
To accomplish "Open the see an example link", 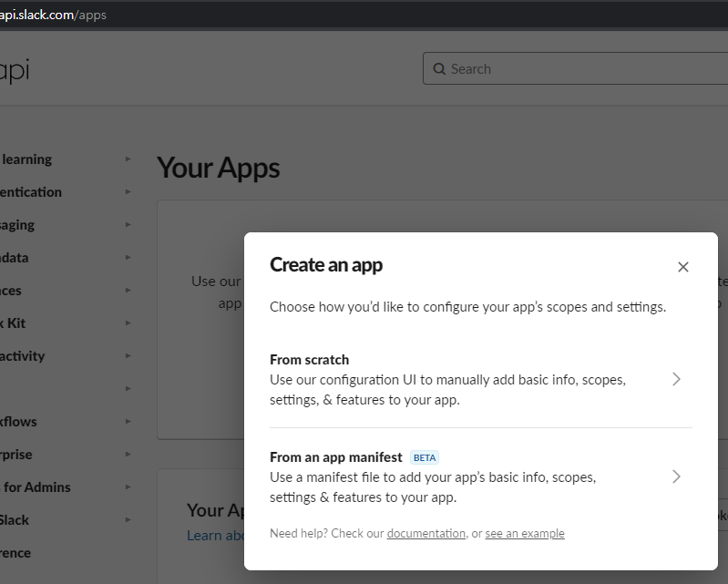I will pyautogui.click(x=525, y=533).
